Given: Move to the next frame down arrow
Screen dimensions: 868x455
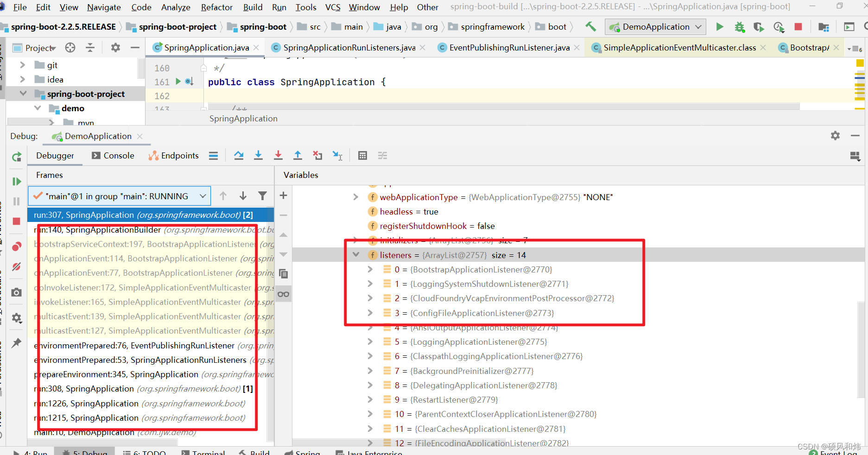Looking at the screenshot, I should [x=243, y=196].
